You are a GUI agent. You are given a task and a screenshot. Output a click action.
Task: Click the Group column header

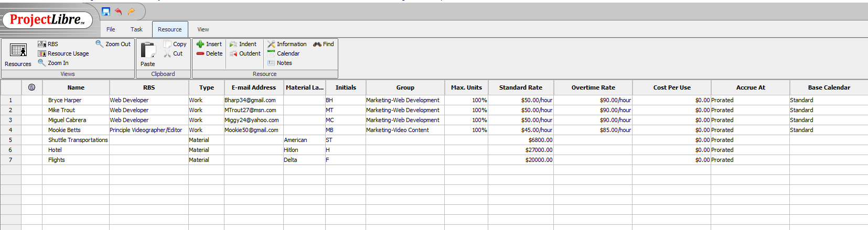point(405,87)
